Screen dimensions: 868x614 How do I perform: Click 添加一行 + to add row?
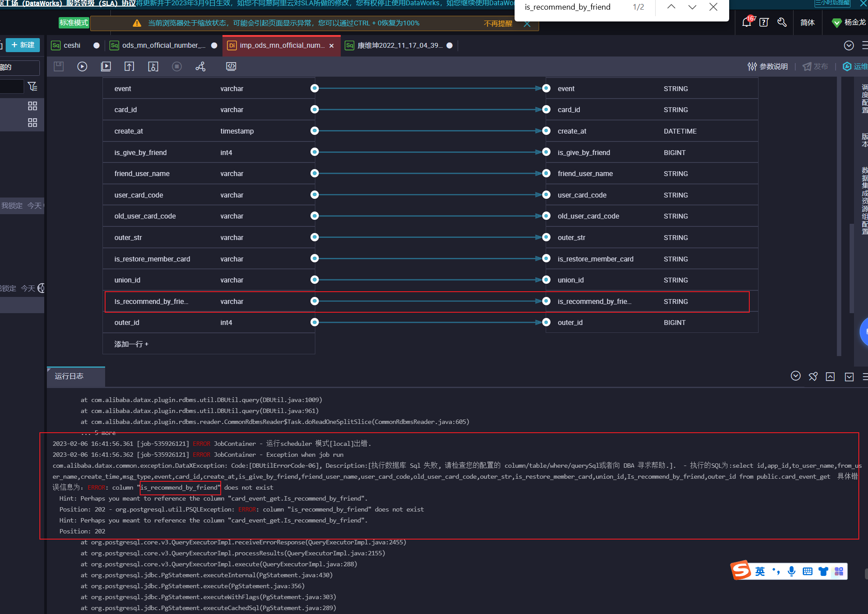click(131, 344)
